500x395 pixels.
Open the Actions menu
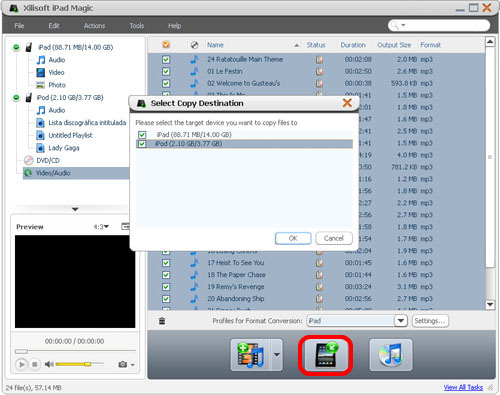coord(94,26)
